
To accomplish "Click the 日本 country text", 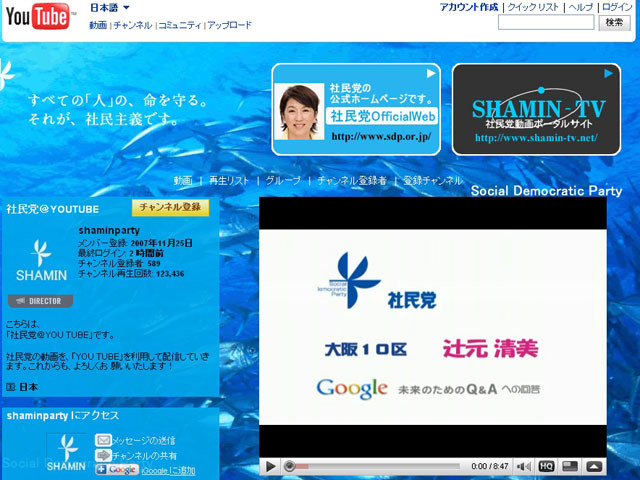I will 28,387.
